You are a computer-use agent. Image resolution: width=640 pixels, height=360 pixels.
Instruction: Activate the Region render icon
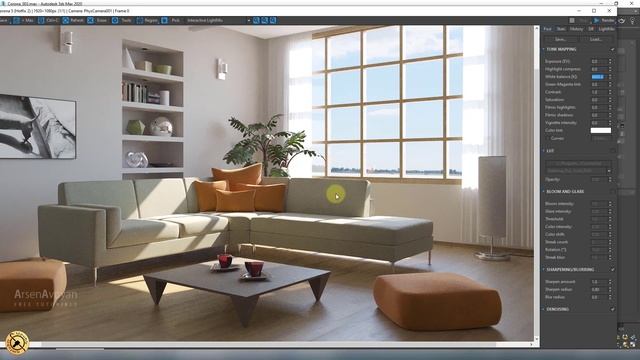coord(140,20)
